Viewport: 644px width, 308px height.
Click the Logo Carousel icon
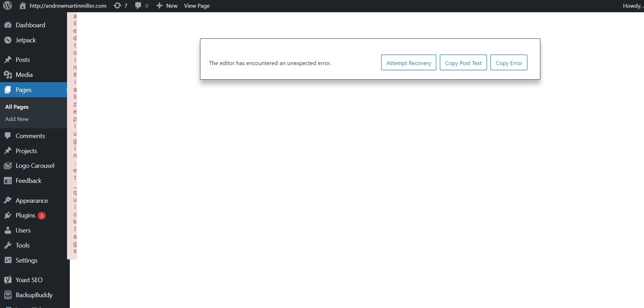click(8, 166)
